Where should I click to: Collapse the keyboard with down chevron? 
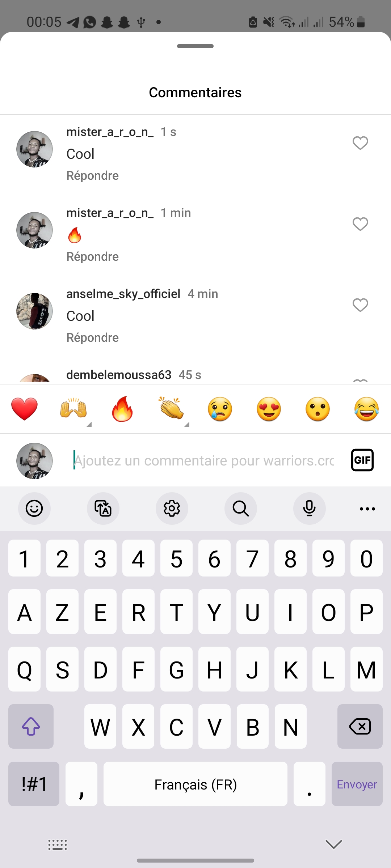point(334,844)
